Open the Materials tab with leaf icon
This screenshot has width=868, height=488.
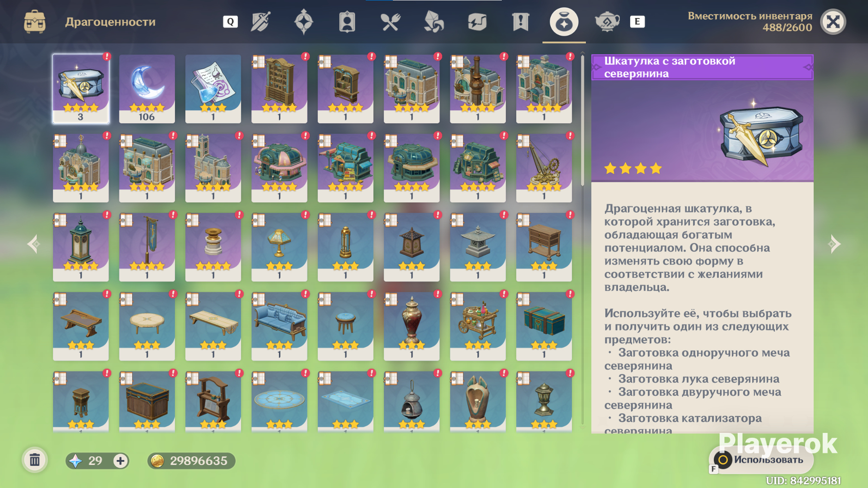coord(434,22)
